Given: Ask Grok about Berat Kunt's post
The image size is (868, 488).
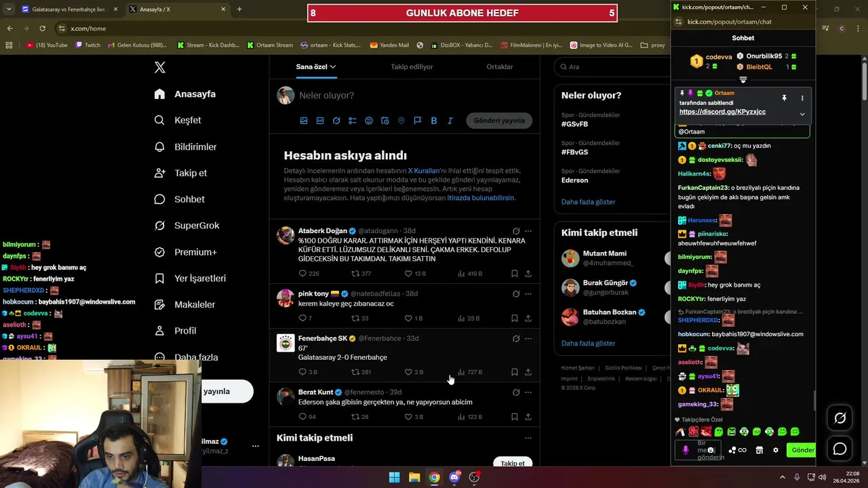Looking at the screenshot, I should [516, 392].
